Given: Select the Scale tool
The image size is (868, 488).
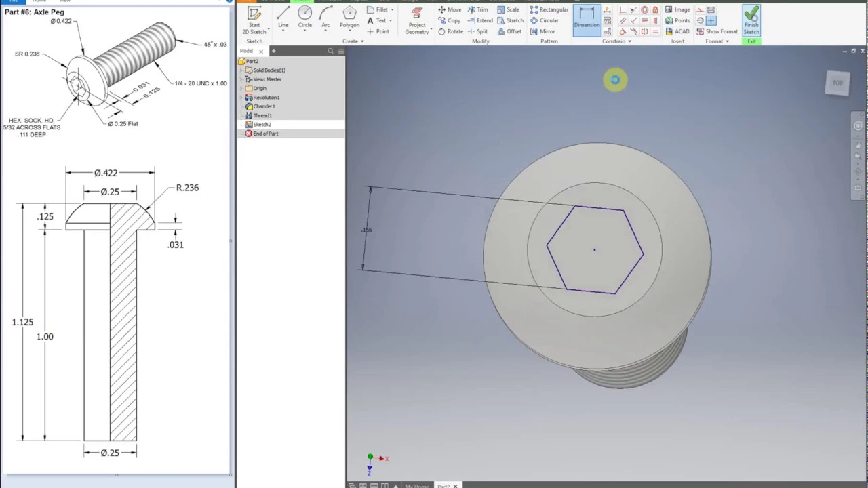Looking at the screenshot, I should point(508,9).
